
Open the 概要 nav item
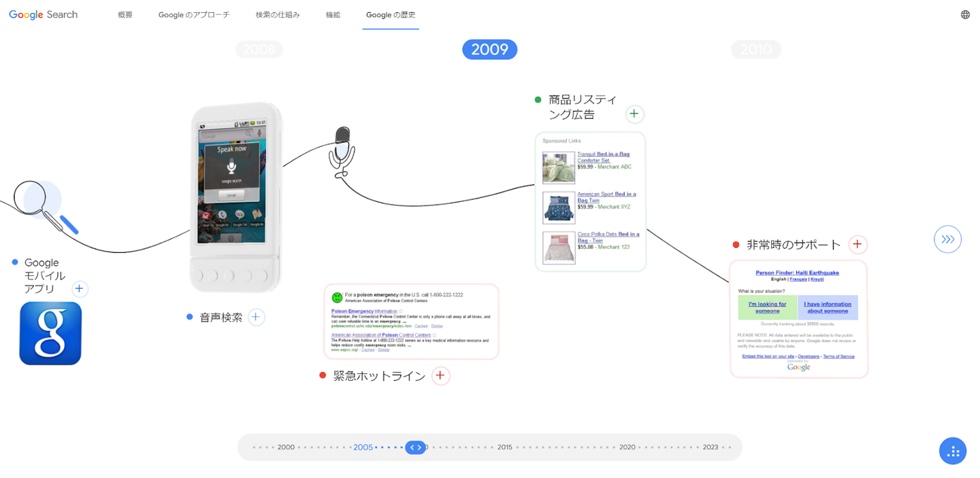point(125,14)
